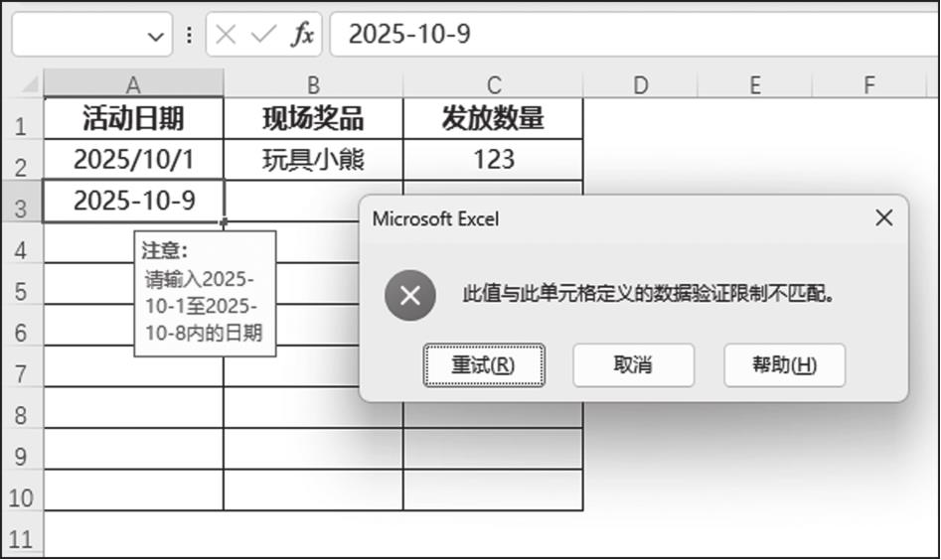Click cell containing 2025/10/1

133,160
